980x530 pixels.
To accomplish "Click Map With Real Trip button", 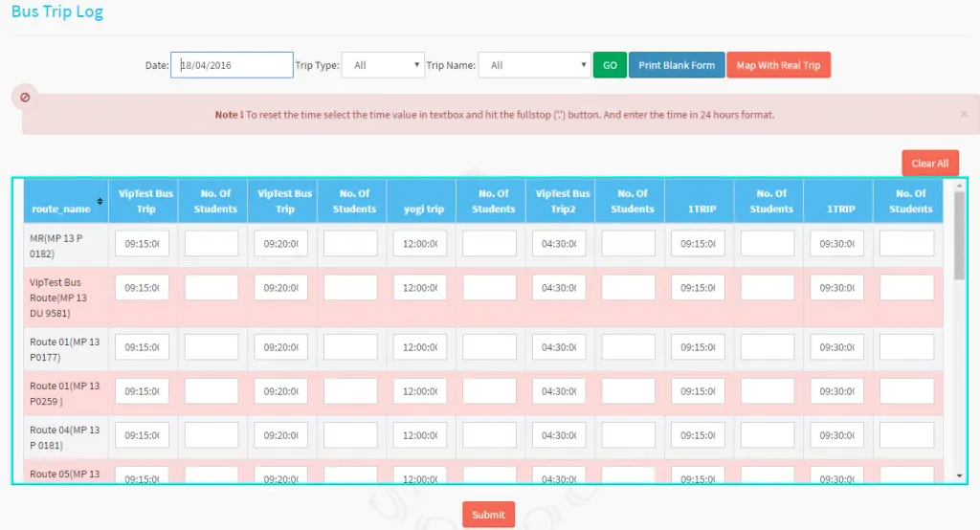I will 778,65.
